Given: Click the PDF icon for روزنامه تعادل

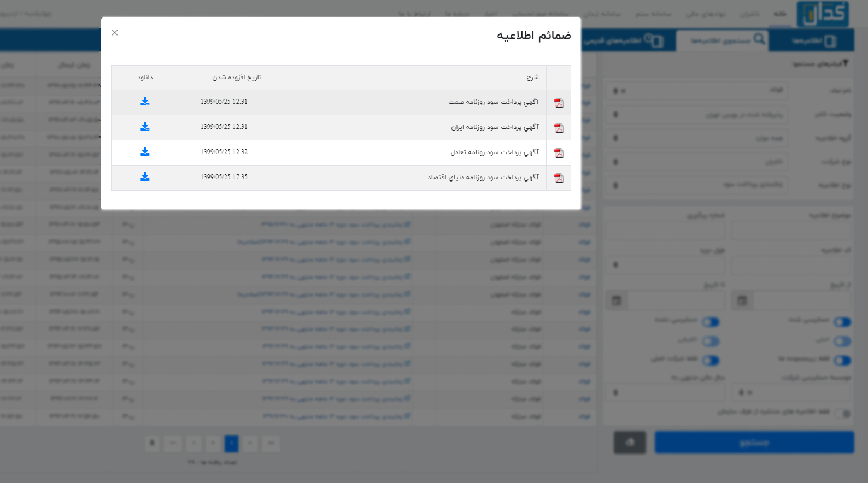Looking at the screenshot, I should coord(558,153).
